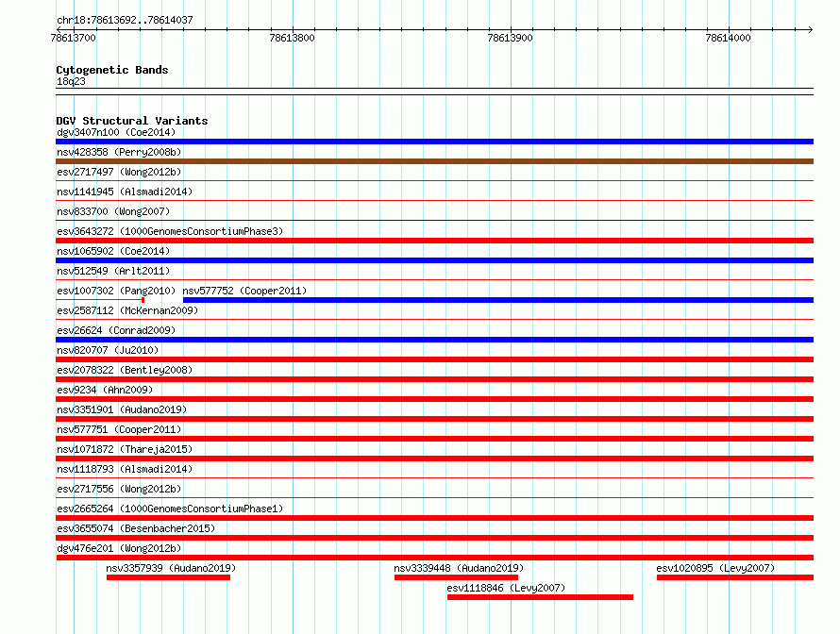The height and width of the screenshot is (634, 840).
Task: Click the 78613700 ruler coordinate
Action: tap(74, 38)
